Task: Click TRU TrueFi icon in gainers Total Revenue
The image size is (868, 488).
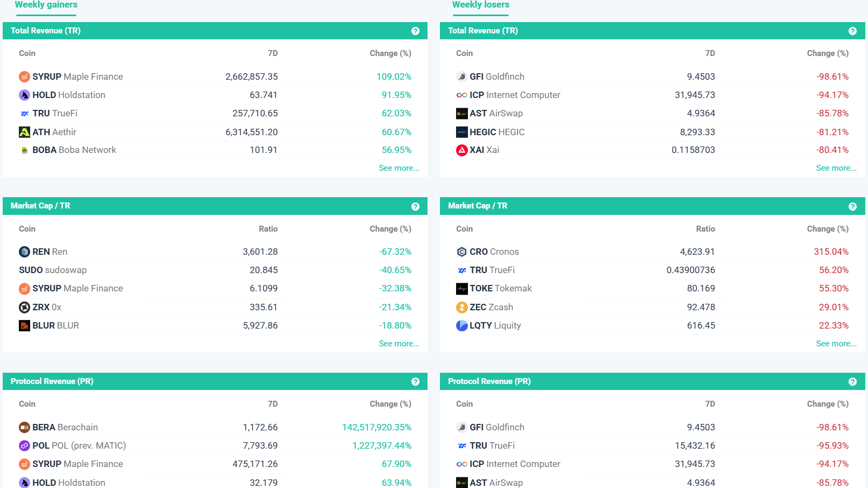Action: click(x=24, y=114)
